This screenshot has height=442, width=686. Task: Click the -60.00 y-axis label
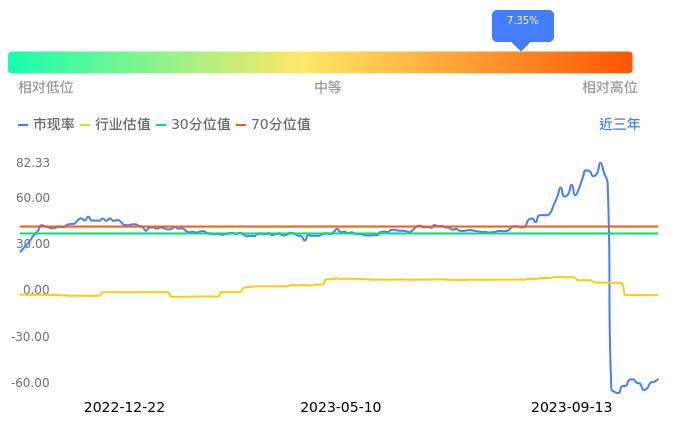31,382
